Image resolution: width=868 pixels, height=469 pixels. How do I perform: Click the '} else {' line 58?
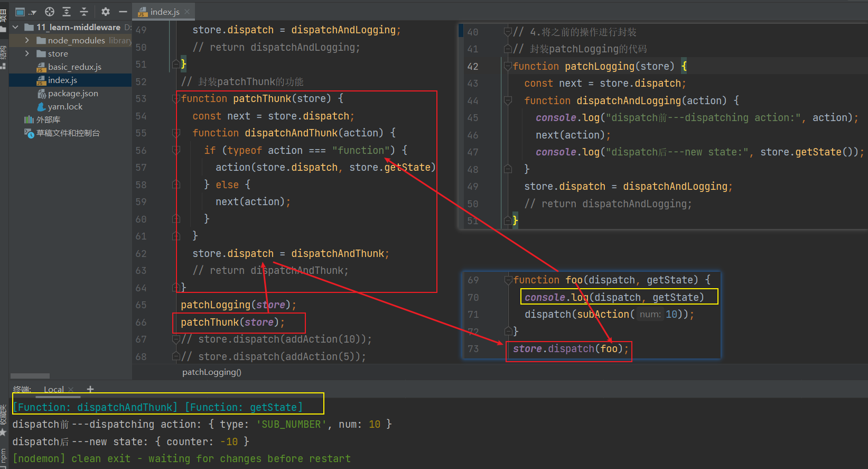point(227,185)
